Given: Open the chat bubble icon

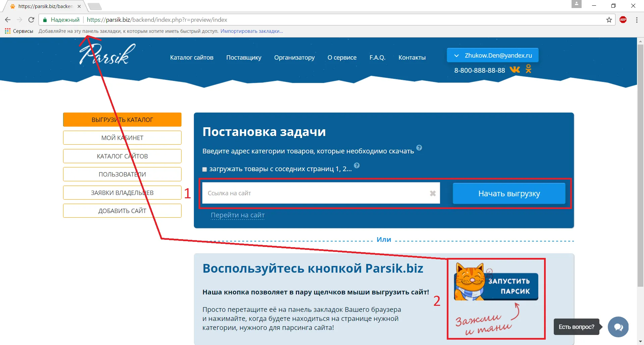Looking at the screenshot, I should click(x=618, y=327).
